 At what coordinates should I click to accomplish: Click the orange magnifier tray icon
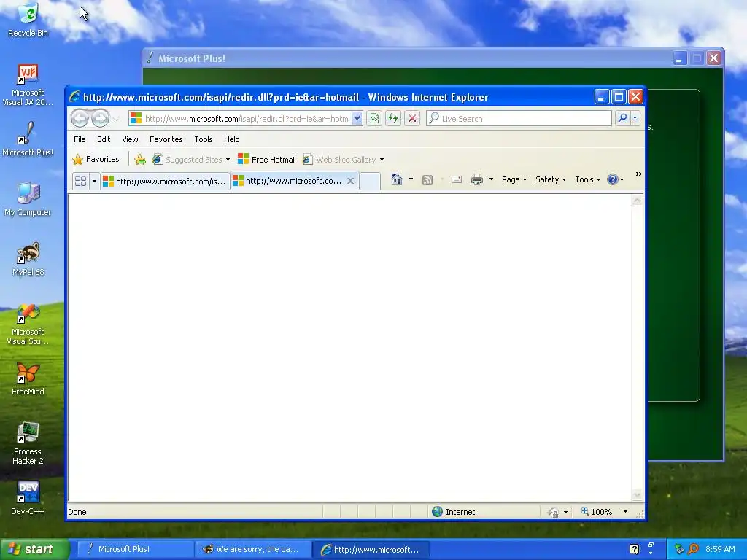(694, 549)
